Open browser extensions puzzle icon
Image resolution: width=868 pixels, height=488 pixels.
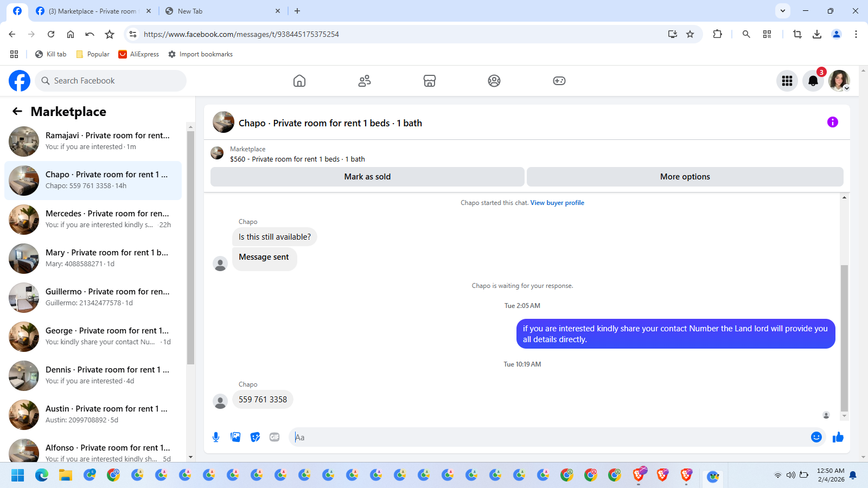[x=717, y=34]
